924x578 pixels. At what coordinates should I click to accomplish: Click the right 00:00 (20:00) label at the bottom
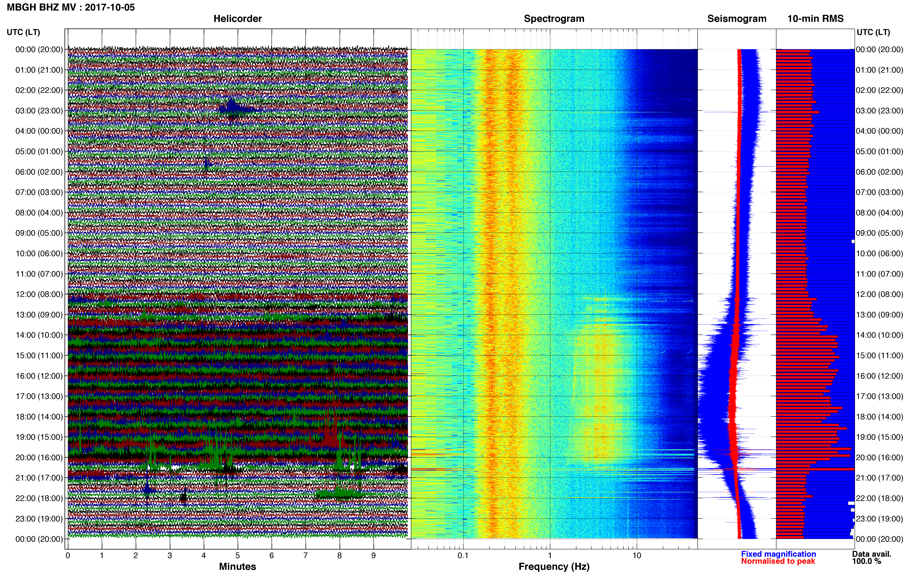[x=879, y=539]
